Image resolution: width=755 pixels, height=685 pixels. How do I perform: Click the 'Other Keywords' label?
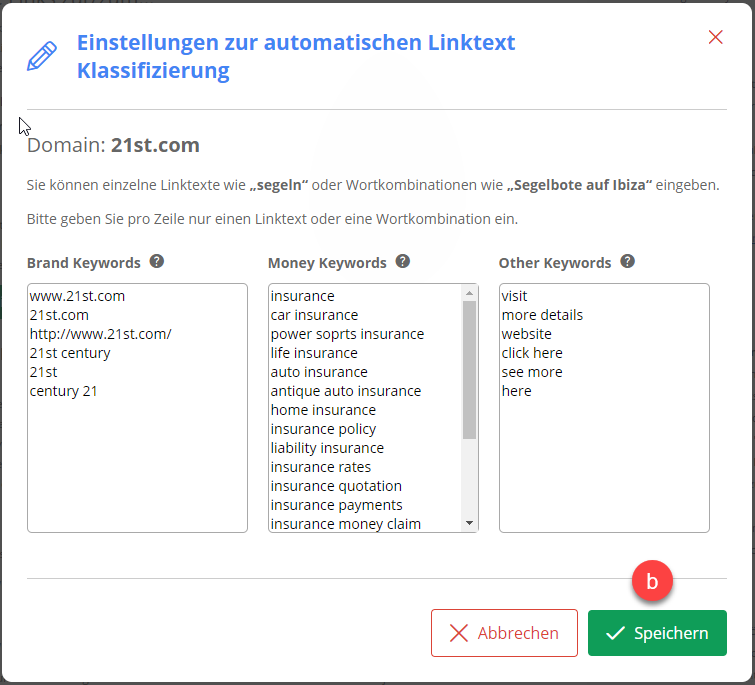coord(555,263)
